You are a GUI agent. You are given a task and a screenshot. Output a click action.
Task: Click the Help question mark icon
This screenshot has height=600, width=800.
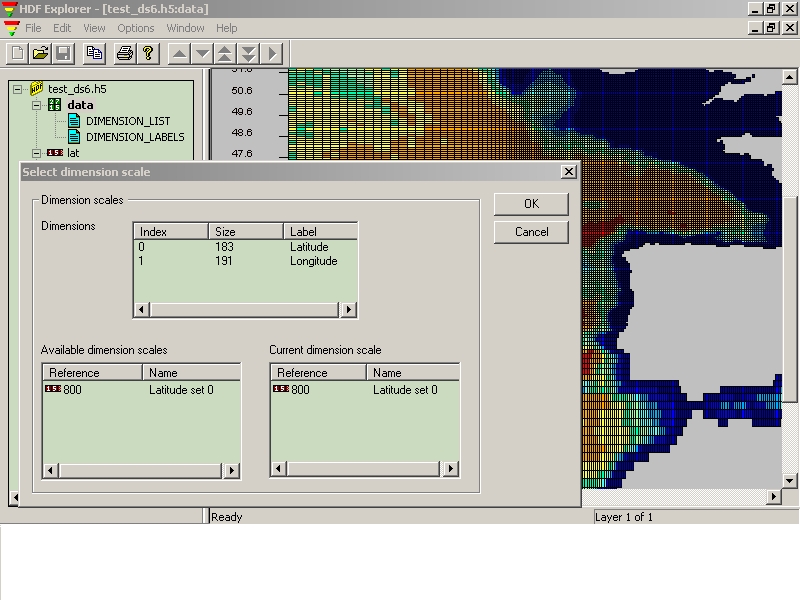(x=148, y=53)
